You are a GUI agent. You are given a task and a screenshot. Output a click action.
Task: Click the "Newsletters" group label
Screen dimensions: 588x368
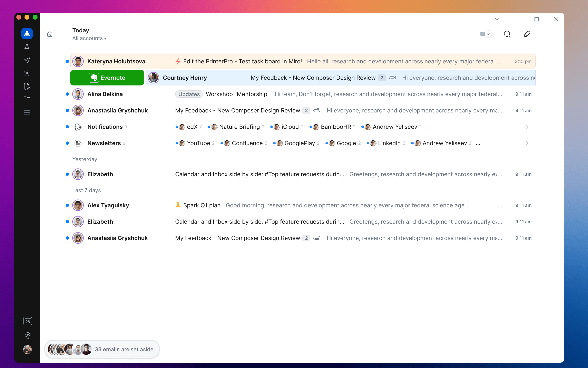(104, 143)
